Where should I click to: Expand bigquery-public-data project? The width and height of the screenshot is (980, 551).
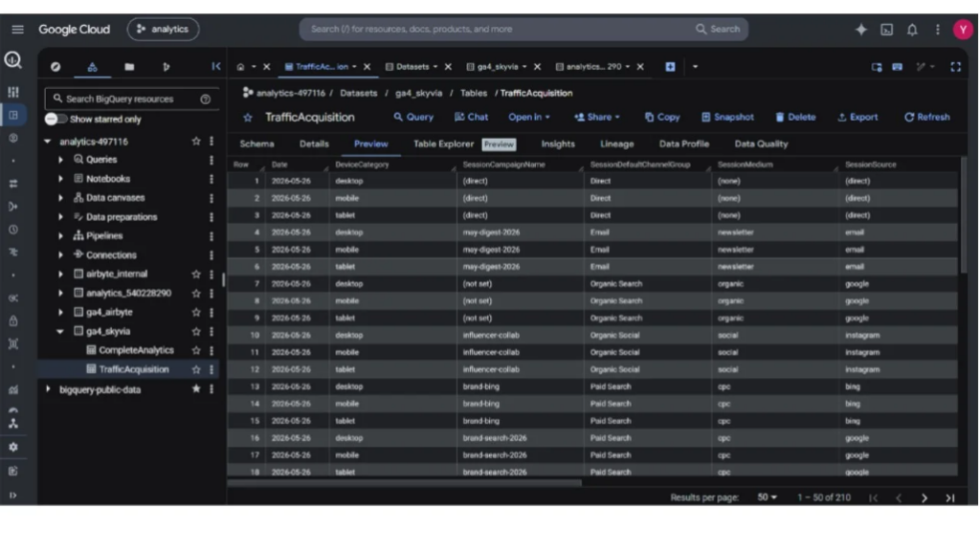tap(48, 389)
